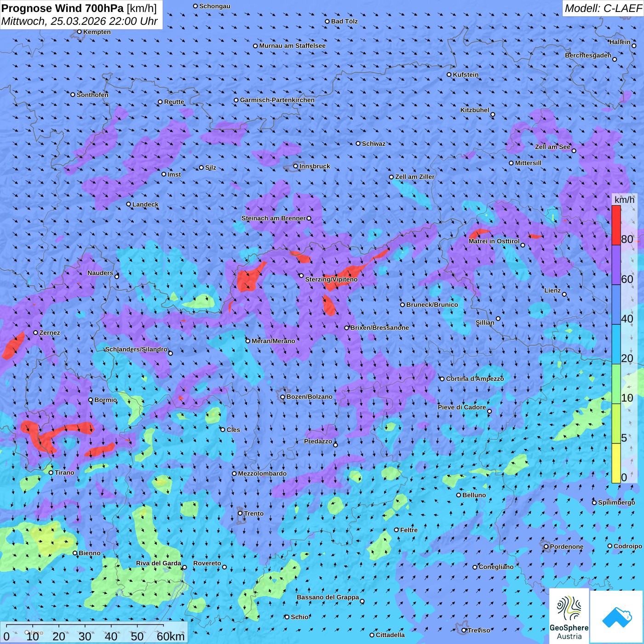The image size is (644, 644).
Task: Click the Lienz location dot
Action: pyautogui.click(x=564, y=294)
